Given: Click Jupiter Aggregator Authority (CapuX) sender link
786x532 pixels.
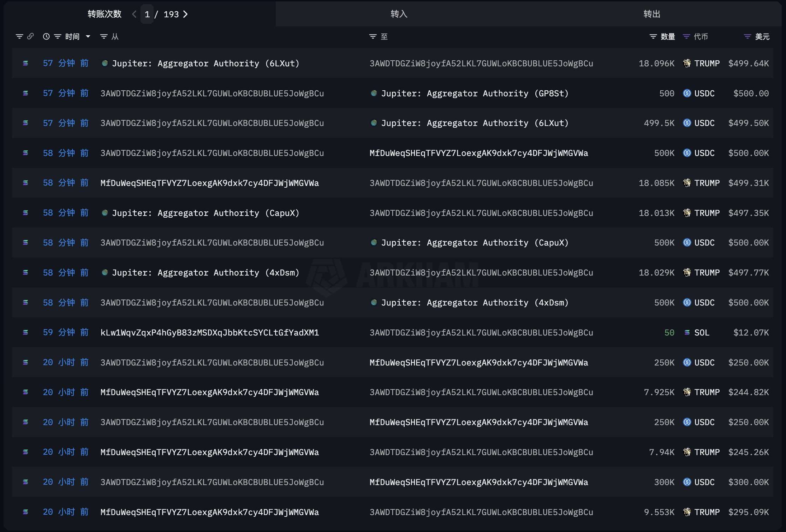Looking at the screenshot, I should click(205, 213).
